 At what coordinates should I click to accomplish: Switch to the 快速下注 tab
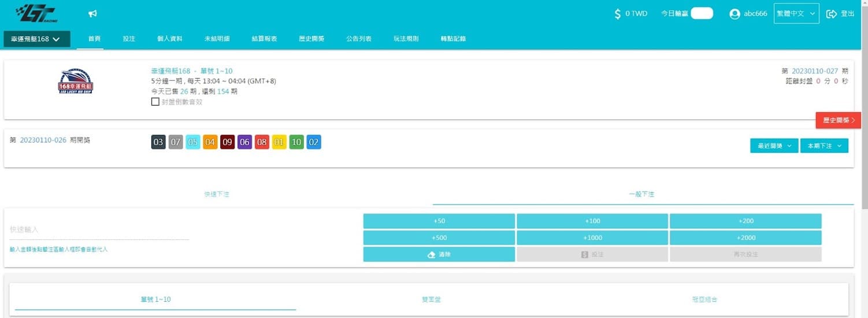point(217,194)
